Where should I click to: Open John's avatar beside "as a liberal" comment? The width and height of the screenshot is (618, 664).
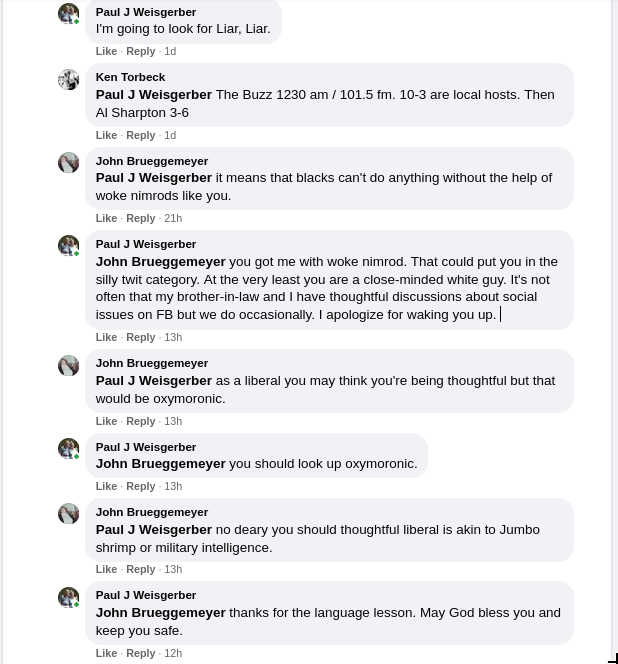(x=68, y=365)
